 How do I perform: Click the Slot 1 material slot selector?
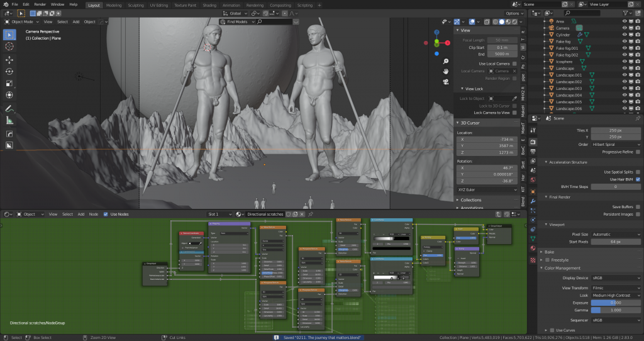tap(219, 214)
